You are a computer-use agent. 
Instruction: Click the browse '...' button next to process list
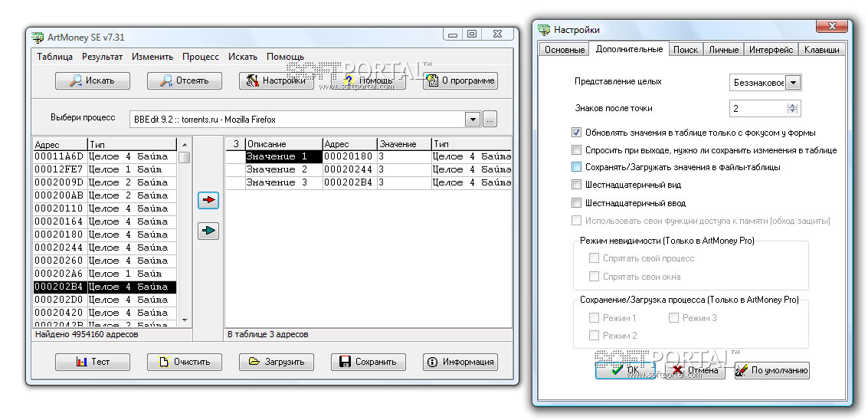pos(490,119)
